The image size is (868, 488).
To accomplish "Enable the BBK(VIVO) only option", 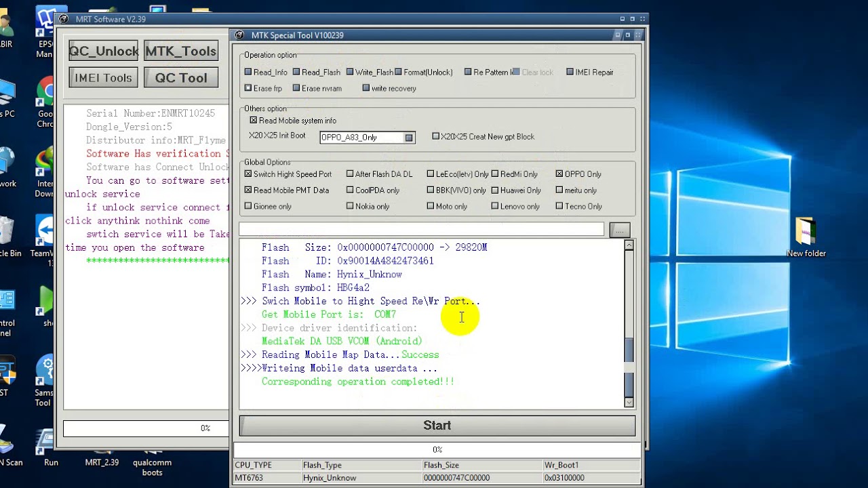I will tap(431, 190).
